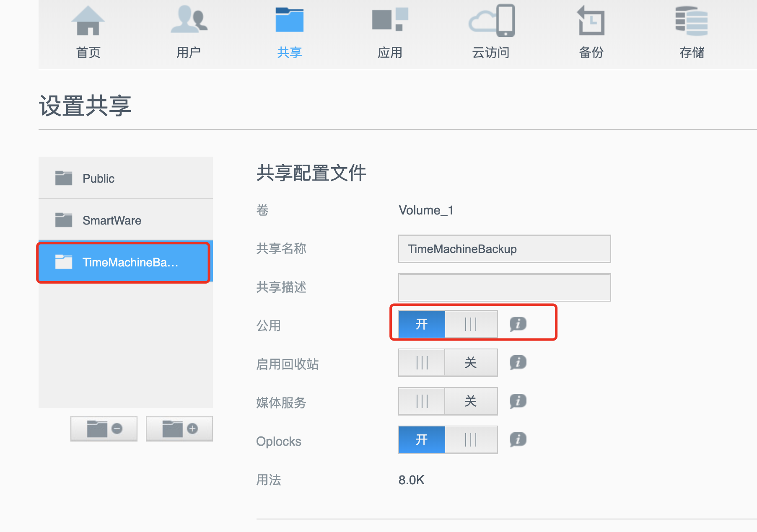Toggle the Oplocks switch
757x532 pixels.
point(448,439)
